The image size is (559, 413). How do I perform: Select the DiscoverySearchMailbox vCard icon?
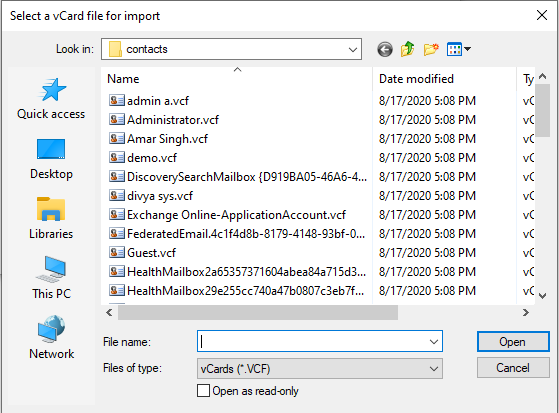pyautogui.click(x=117, y=176)
